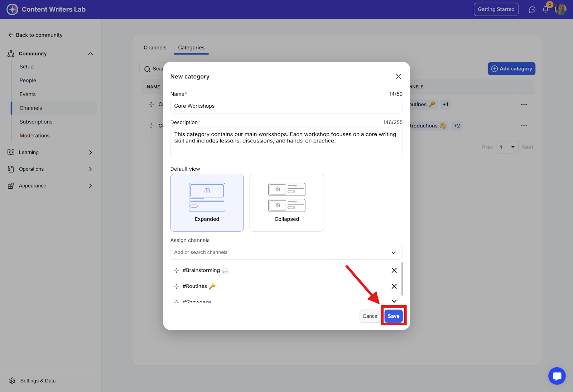The image size is (573, 392).
Task: Switch to the Categories tab
Action: click(191, 48)
